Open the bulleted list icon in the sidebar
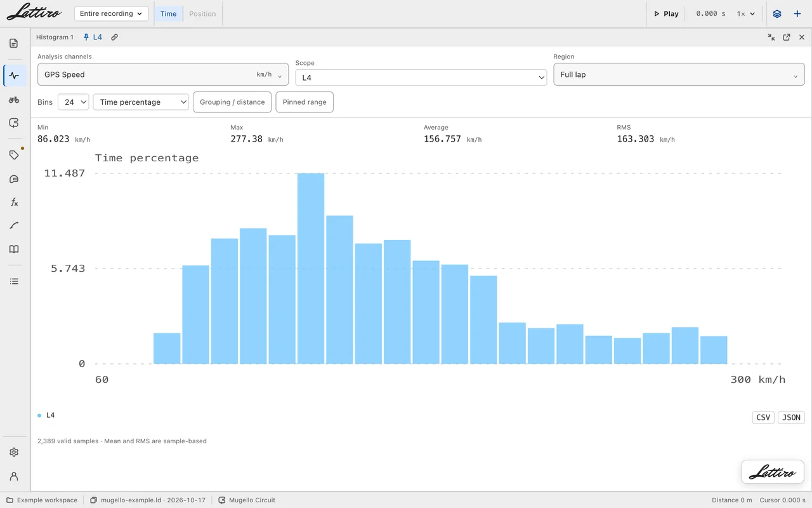This screenshot has height=508, width=812. pyautogui.click(x=14, y=281)
